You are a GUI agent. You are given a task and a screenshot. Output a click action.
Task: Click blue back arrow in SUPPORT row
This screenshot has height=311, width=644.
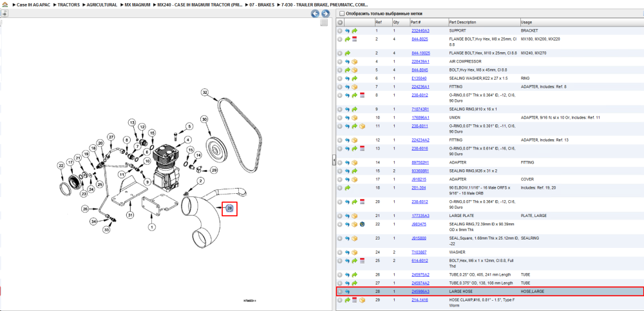point(348,31)
